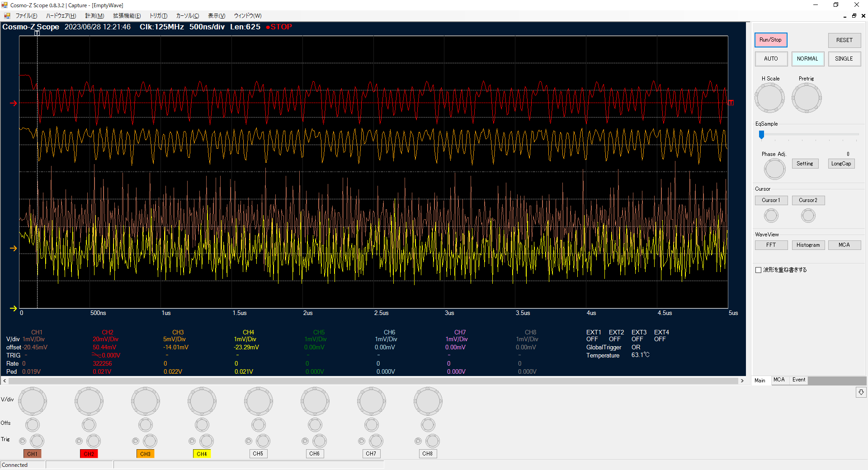
Task: Click the CH2 offset knob
Action: tap(89, 425)
